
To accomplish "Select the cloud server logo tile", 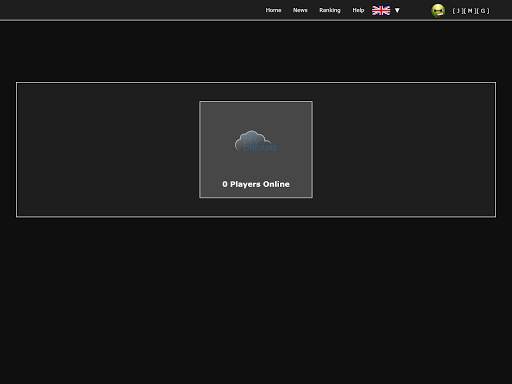I will pyautogui.click(x=256, y=150).
